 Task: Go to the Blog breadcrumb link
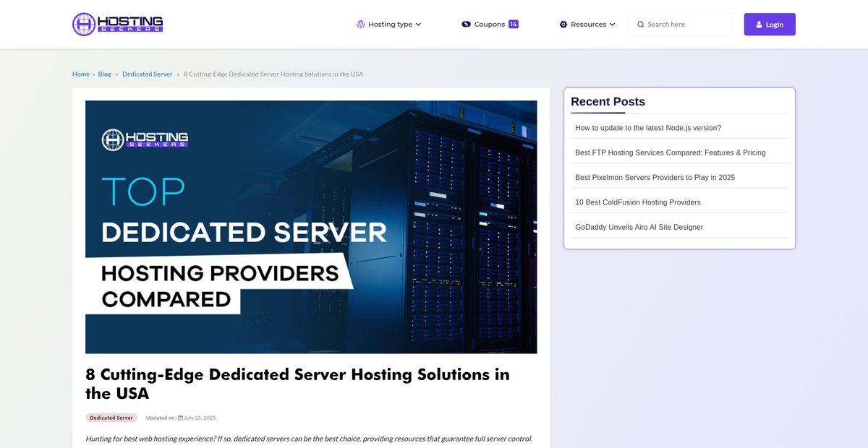[105, 74]
